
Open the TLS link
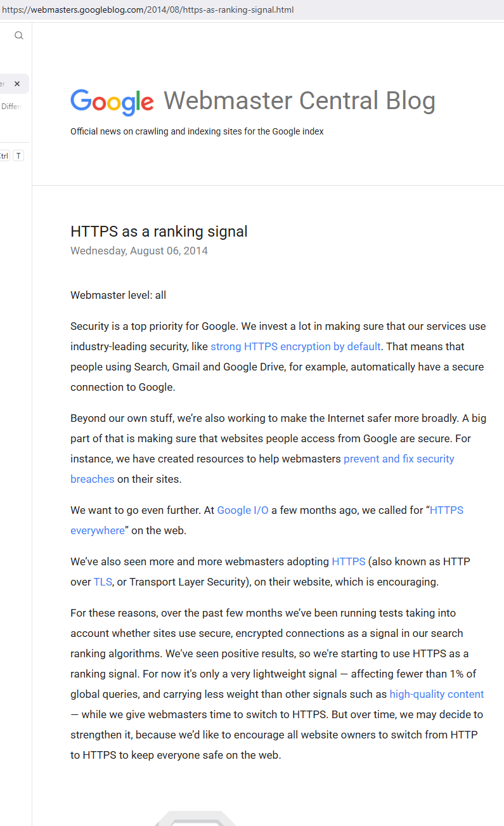click(103, 582)
